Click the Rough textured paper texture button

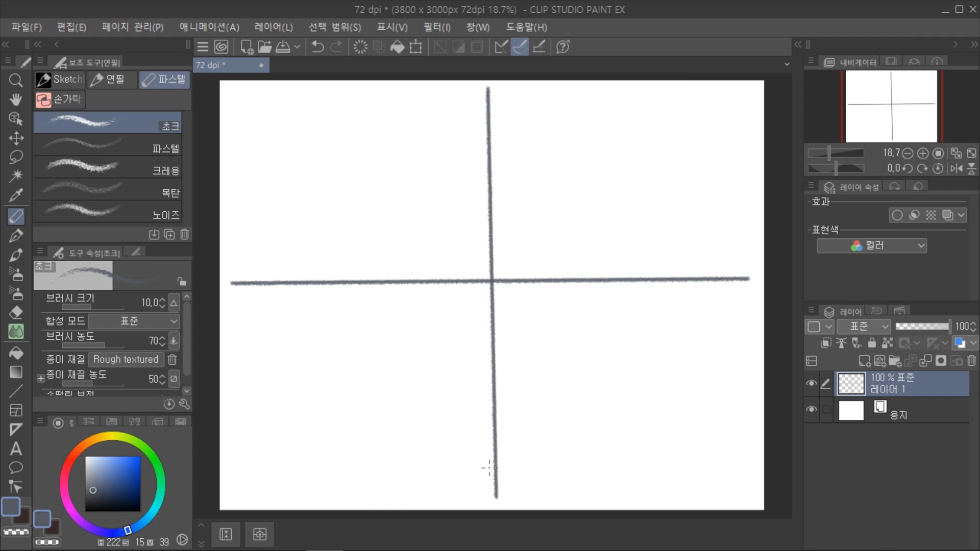pyautogui.click(x=126, y=360)
